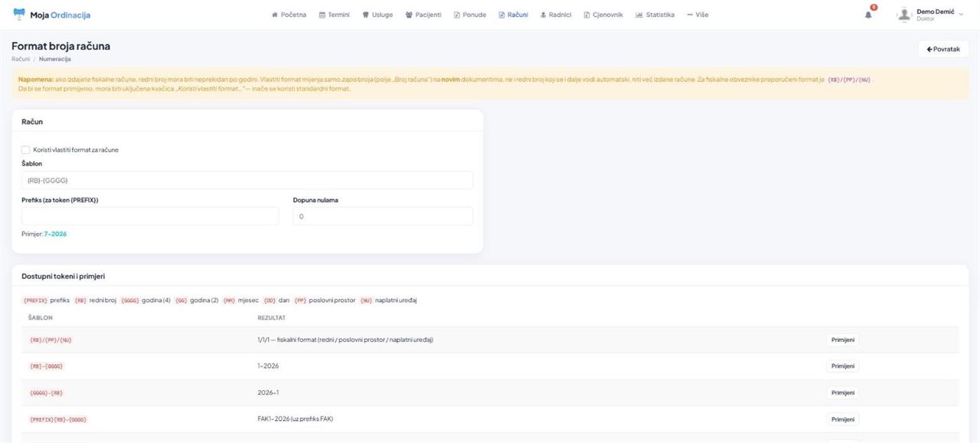Click the example result 7-2026
This screenshot has height=443, width=980.
55,234
